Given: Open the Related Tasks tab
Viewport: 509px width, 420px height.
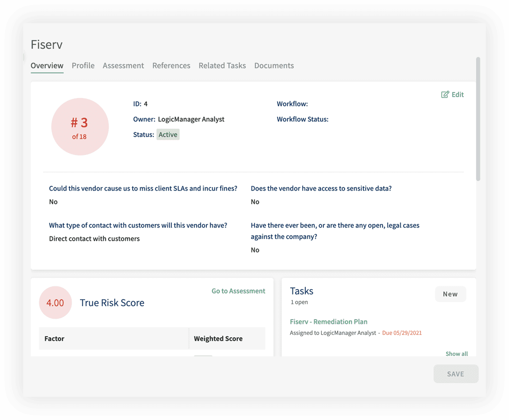Looking at the screenshot, I should [222, 65].
